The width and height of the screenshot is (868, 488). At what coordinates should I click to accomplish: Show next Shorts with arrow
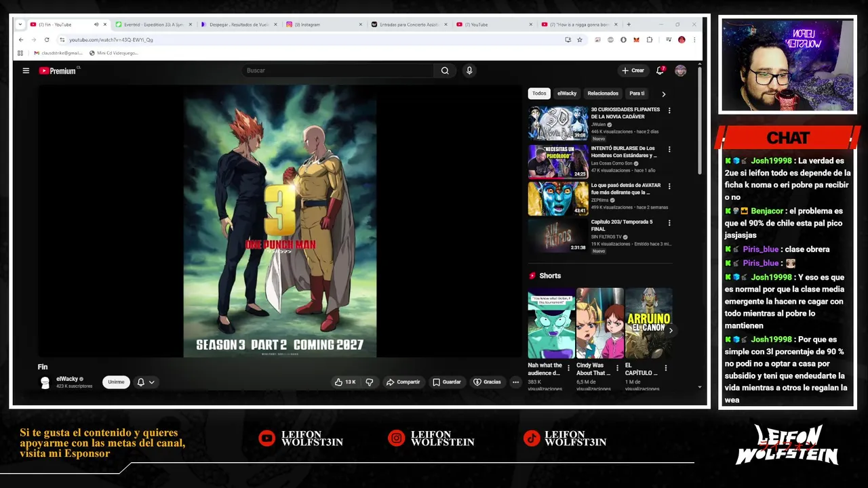pyautogui.click(x=671, y=331)
